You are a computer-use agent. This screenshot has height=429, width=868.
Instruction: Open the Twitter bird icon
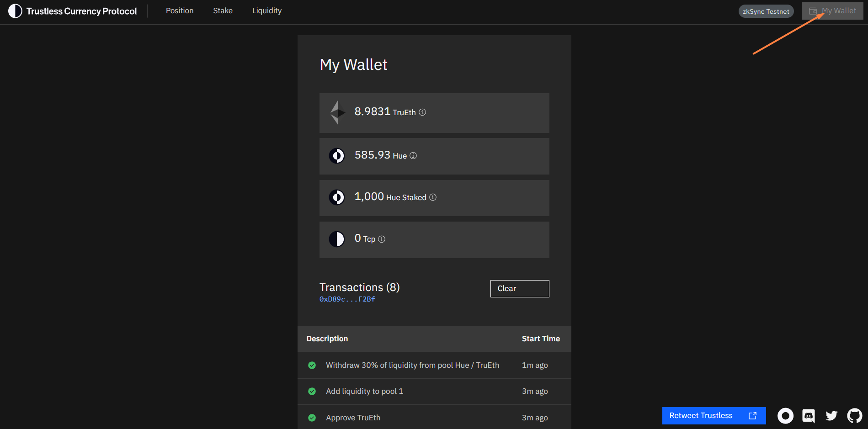click(831, 416)
